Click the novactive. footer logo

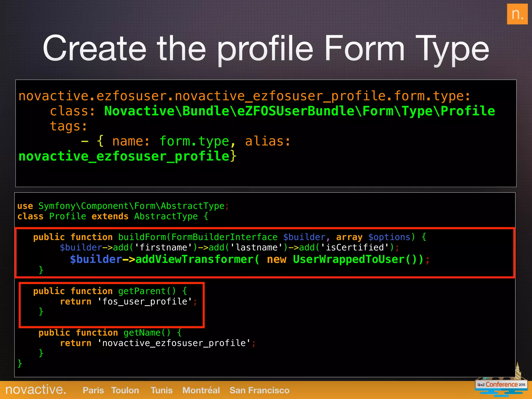pos(36,390)
